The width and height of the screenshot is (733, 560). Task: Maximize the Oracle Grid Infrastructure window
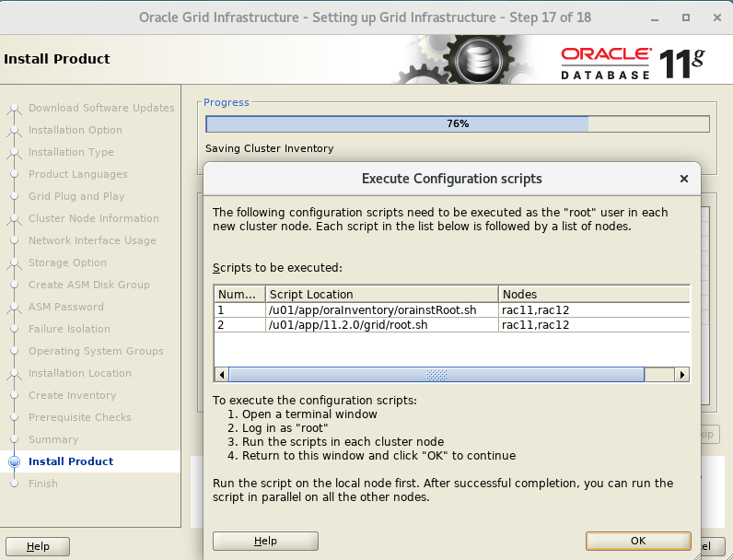pyautogui.click(x=686, y=17)
